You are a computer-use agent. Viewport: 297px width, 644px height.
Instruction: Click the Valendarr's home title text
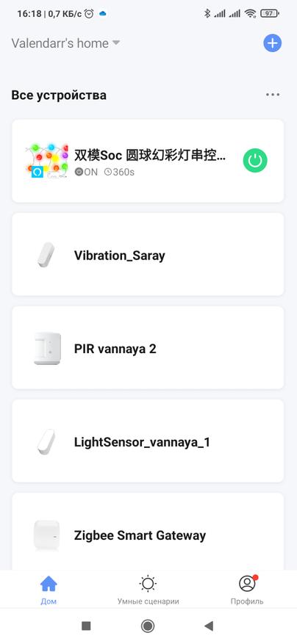coord(60,43)
